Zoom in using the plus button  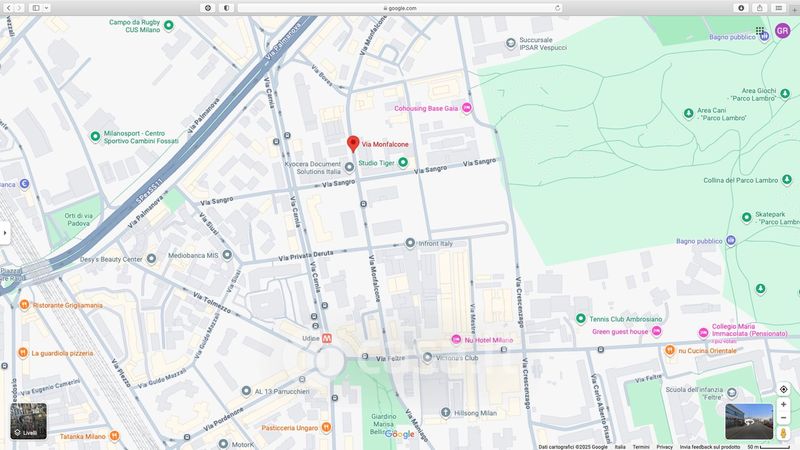pyautogui.click(x=783, y=405)
